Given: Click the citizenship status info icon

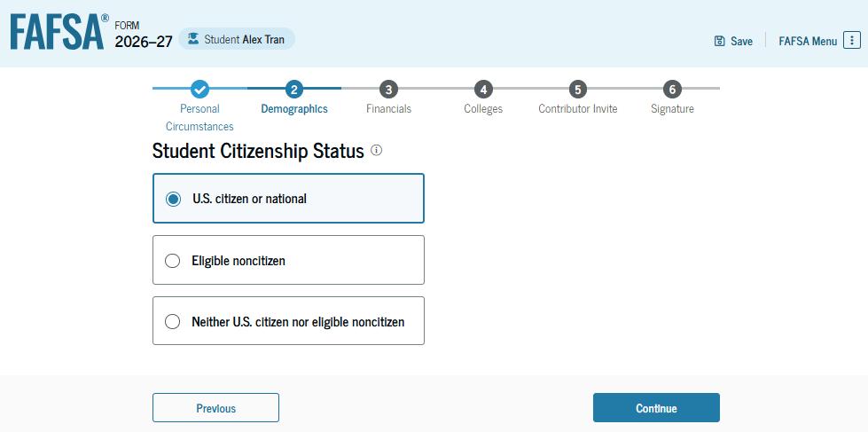Looking at the screenshot, I should coord(376,151).
